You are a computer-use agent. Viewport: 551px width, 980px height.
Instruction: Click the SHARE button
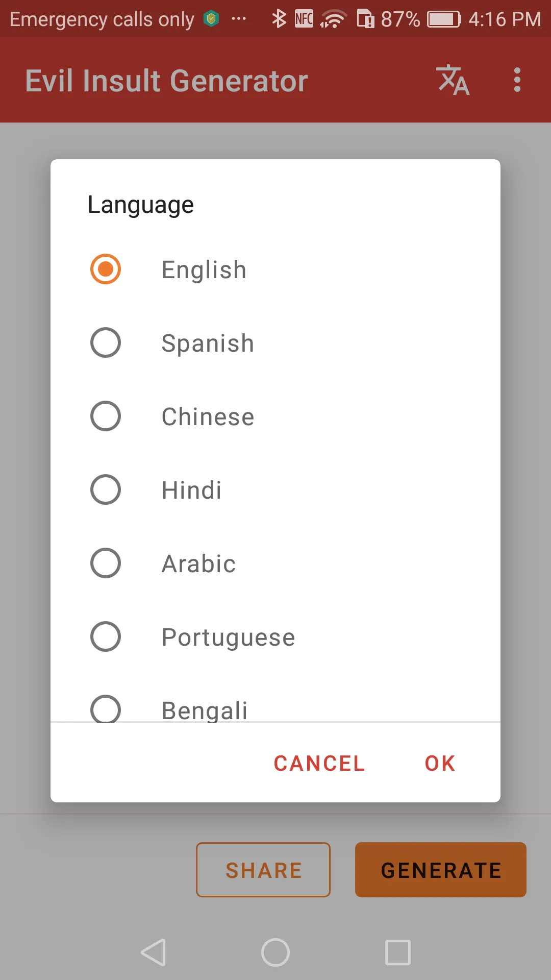(x=263, y=870)
